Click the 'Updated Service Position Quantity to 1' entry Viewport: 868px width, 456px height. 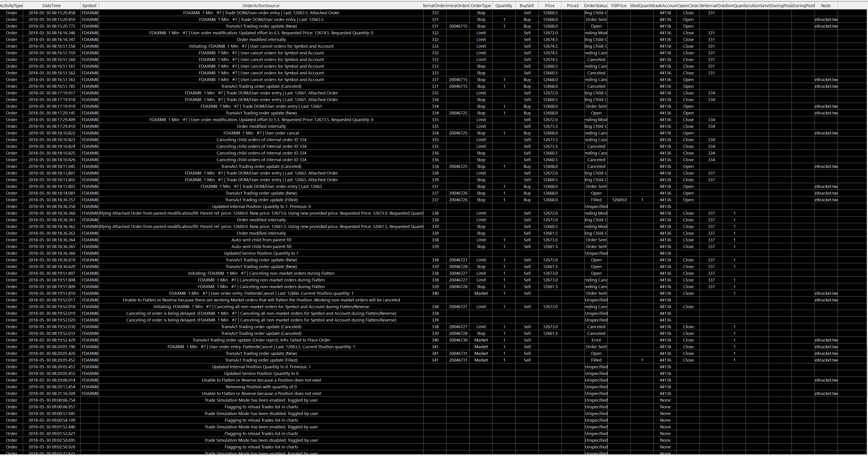[x=261, y=253]
